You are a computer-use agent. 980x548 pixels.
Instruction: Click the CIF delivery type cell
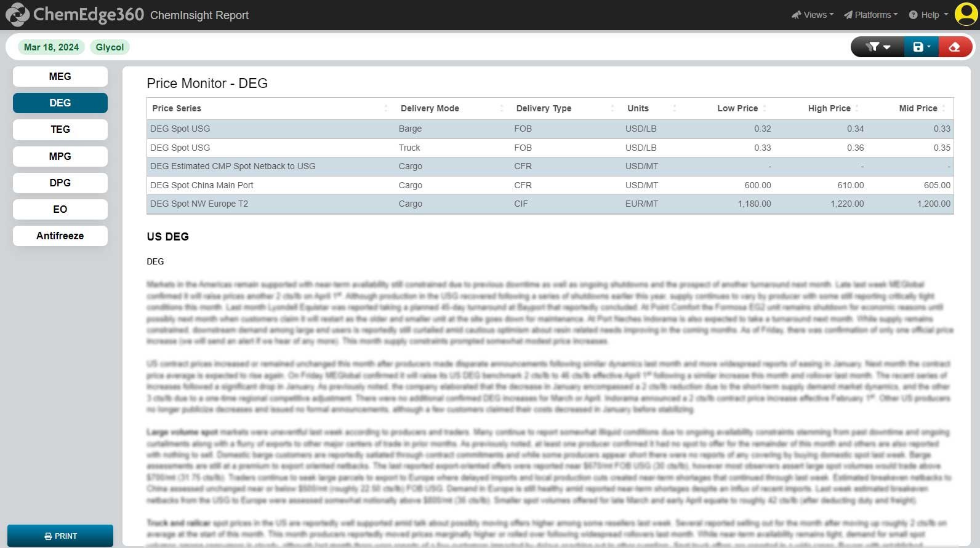click(521, 204)
